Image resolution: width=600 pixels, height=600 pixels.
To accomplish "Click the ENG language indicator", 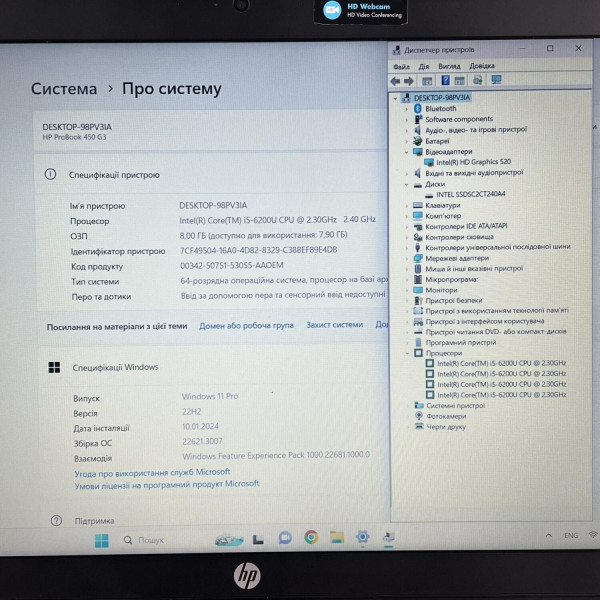I will pos(571,535).
